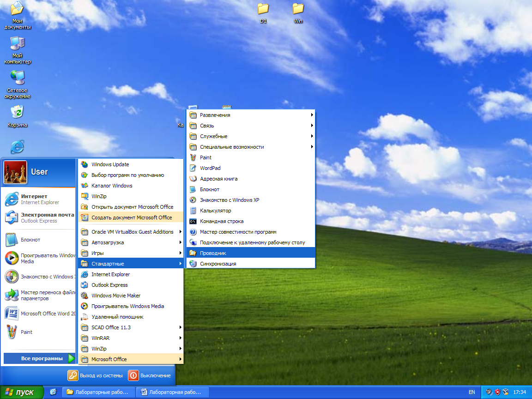Image resolution: width=532 pixels, height=399 pixels.
Task: Choose Windows Update in programs menu
Action: [x=110, y=164]
